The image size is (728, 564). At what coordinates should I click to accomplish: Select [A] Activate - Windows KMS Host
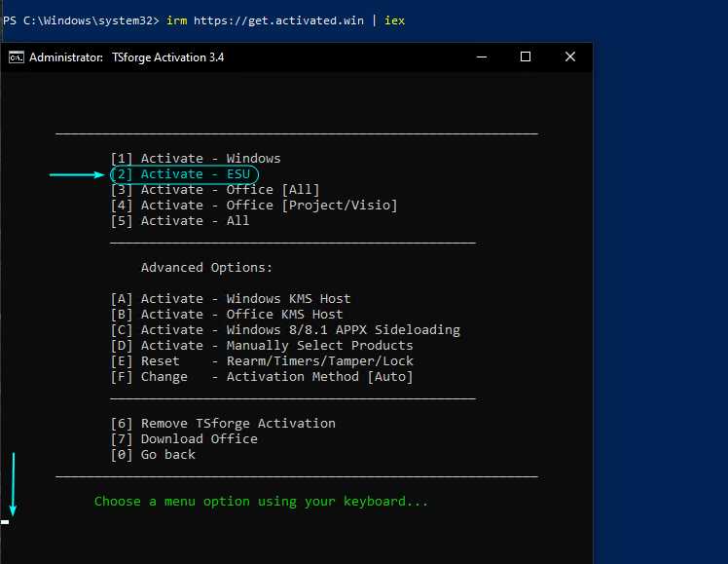pos(231,299)
